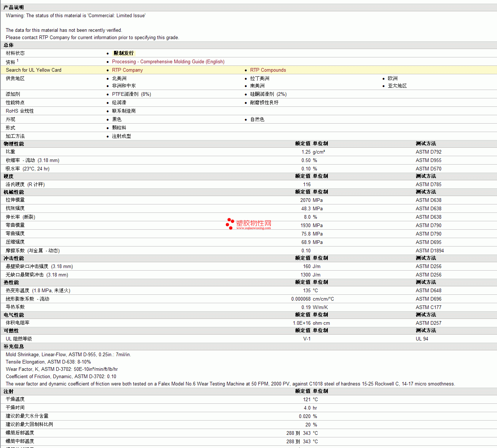
Task: Select the 'not been recently verified' notice line
Action: tap(64, 30)
